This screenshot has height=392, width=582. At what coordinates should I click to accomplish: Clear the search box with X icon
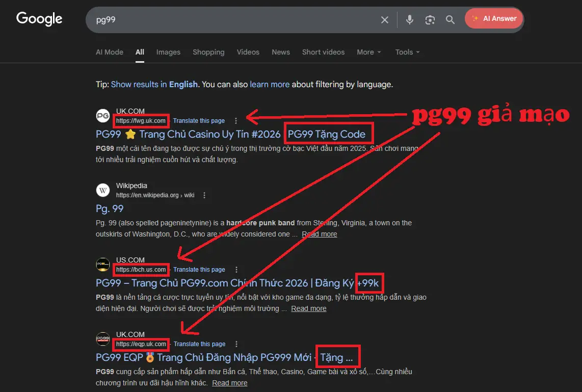click(x=385, y=20)
